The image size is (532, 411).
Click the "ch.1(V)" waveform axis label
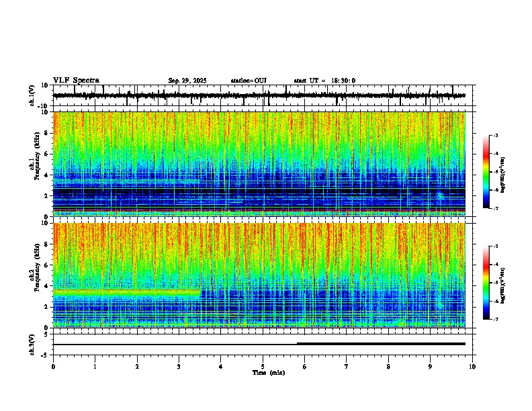point(32,95)
